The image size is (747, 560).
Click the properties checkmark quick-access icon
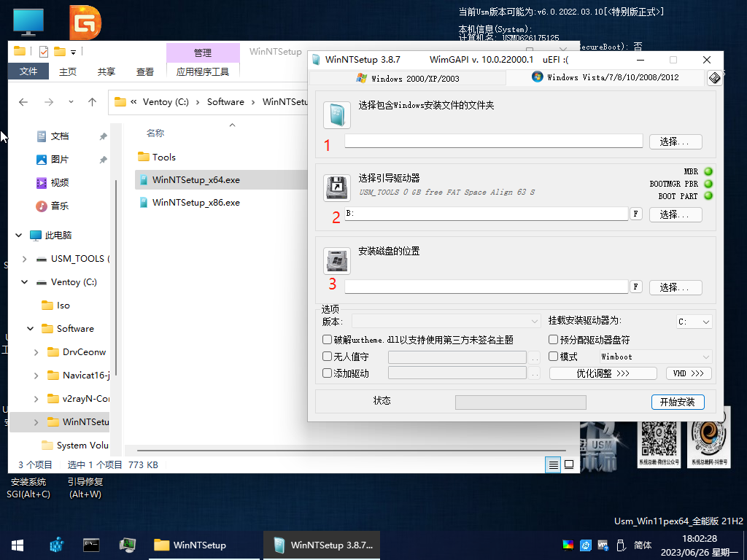(x=44, y=52)
